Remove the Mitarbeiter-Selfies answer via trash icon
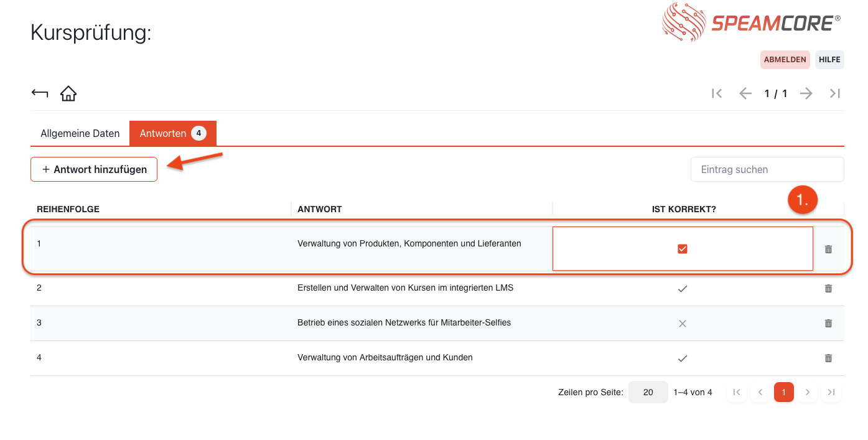868x440 pixels. (x=828, y=324)
